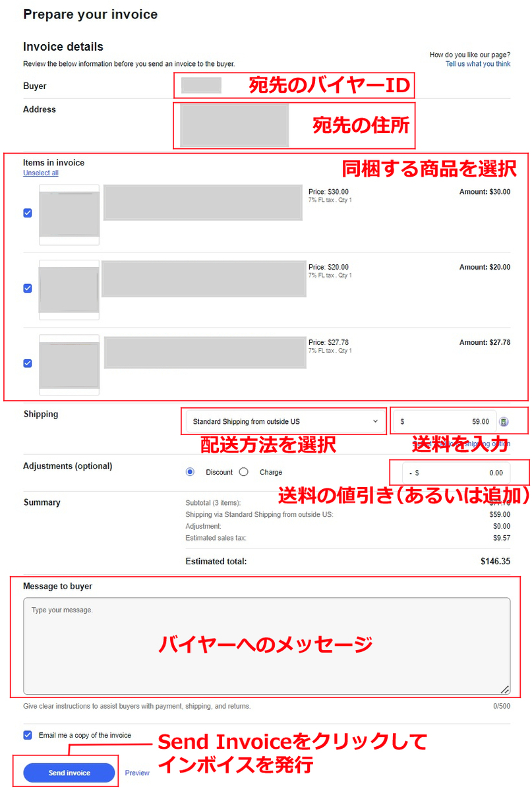Uncheck the $27.78 item checkbox

click(x=26, y=363)
